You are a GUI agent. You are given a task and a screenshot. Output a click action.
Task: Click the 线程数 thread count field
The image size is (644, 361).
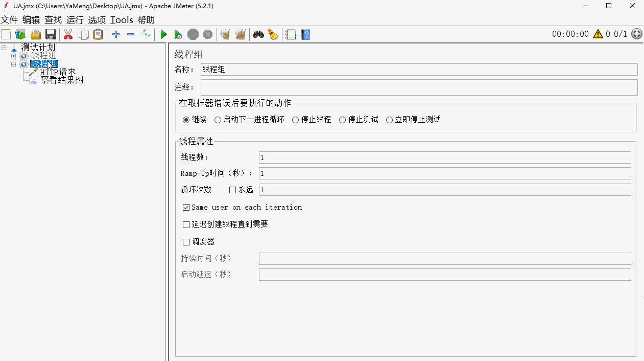click(444, 157)
